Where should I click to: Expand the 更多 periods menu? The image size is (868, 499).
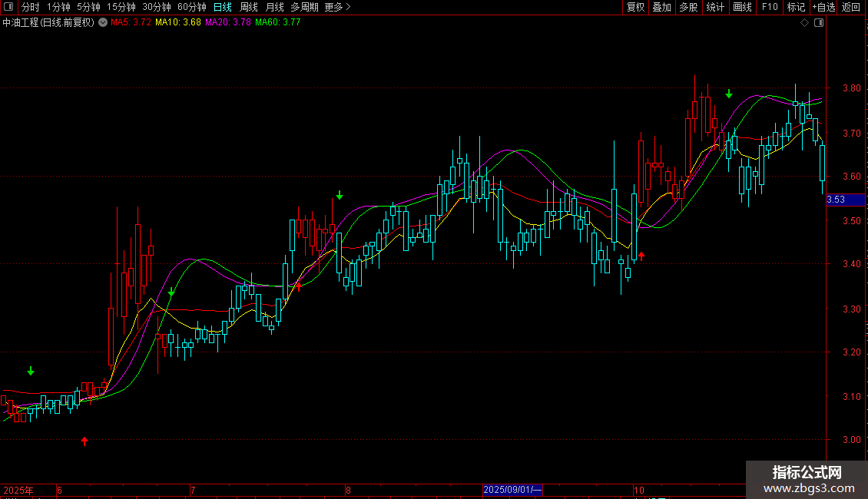(x=337, y=7)
